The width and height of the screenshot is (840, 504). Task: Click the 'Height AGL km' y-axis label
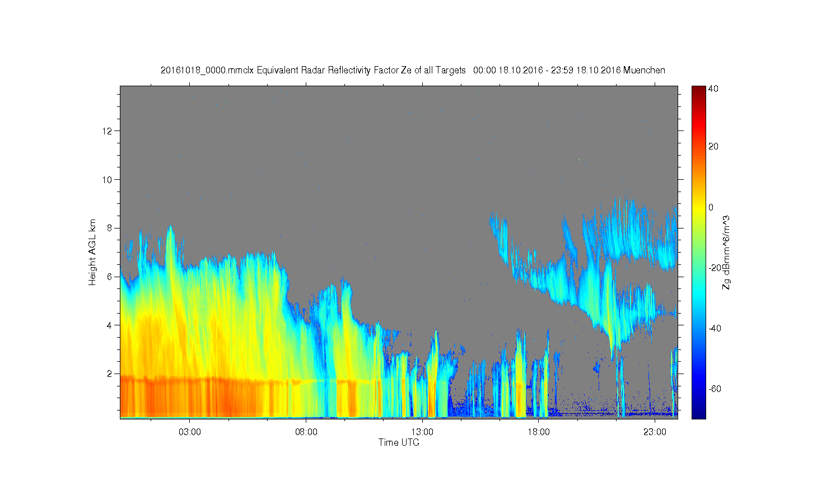click(x=92, y=252)
